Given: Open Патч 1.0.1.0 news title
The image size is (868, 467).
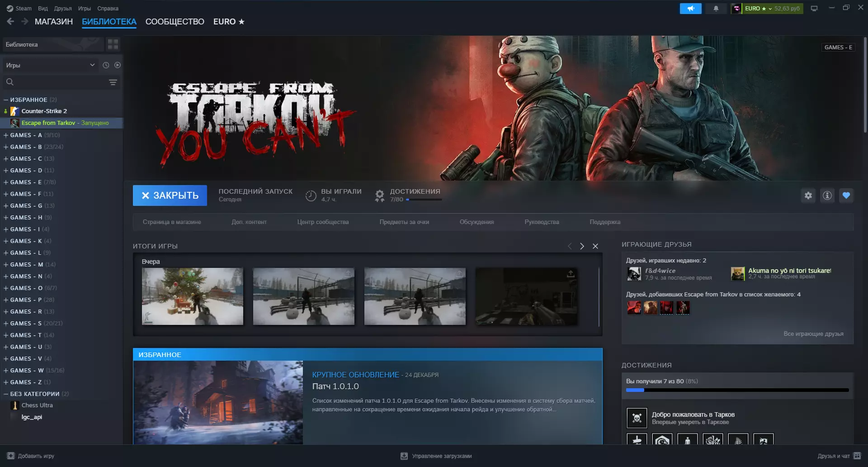Looking at the screenshot, I should tap(335, 386).
